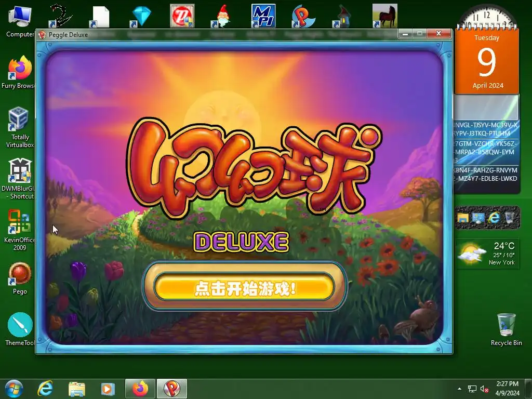Click the Windows Start orb

pyautogui.click(x=14, y=389)
